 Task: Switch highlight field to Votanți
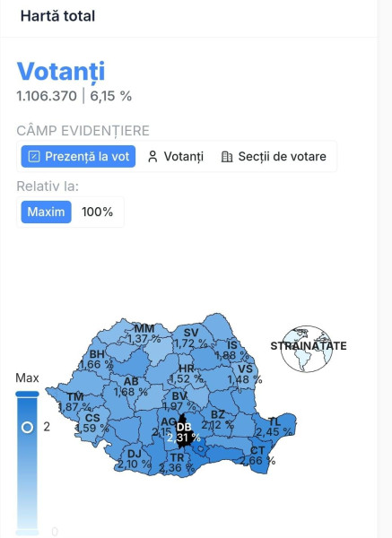[176, 156]
